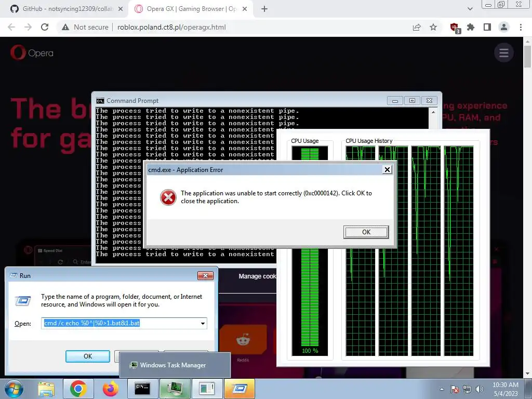Open File Explorer from the taskbar

tap(46, 389)
